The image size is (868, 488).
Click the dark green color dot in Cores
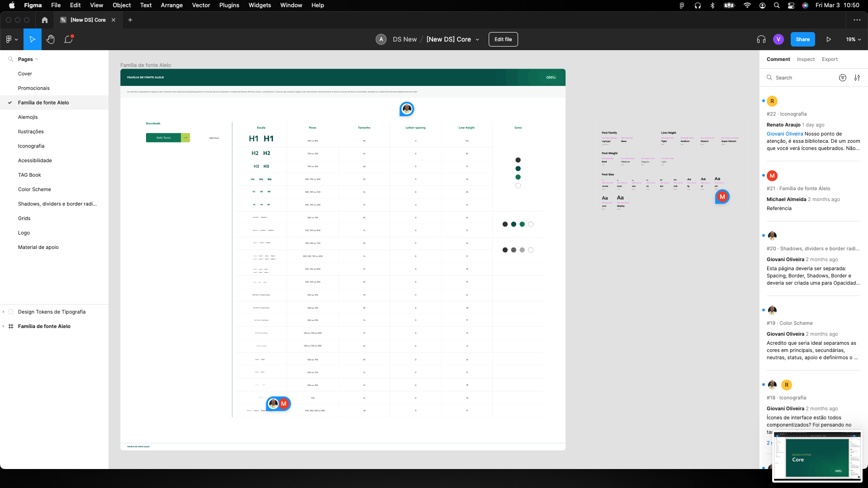click(x=518, y=169)
